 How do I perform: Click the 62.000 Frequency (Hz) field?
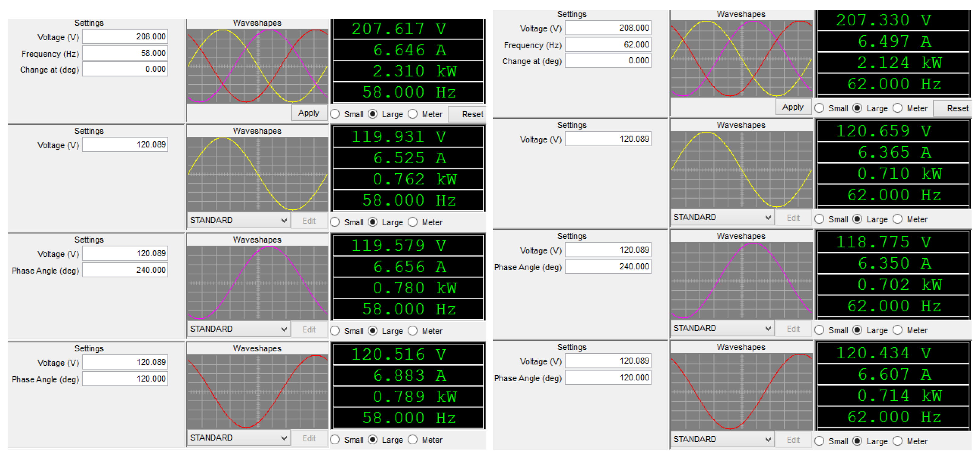click(x=608, y=44)
